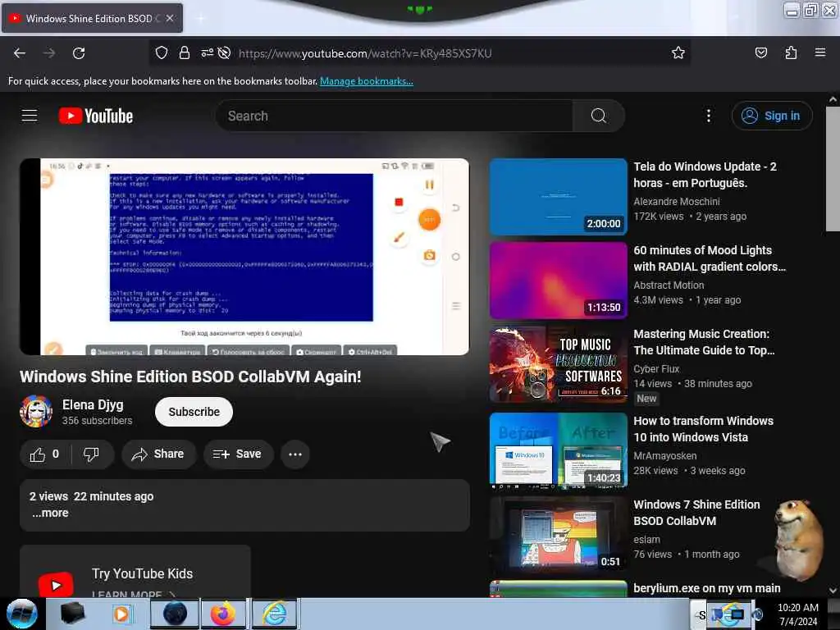Play the main video player
Viewport: 840px width, 630px height.
point(244,256)
